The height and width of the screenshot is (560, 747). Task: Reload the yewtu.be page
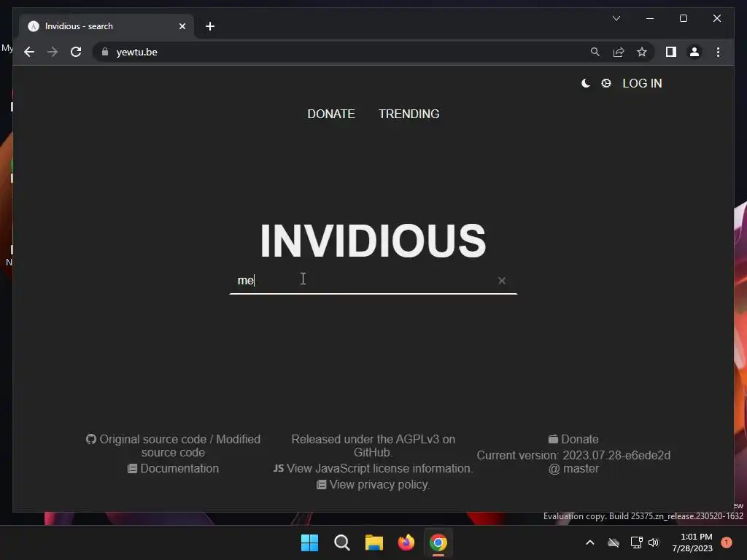point(76,52)
